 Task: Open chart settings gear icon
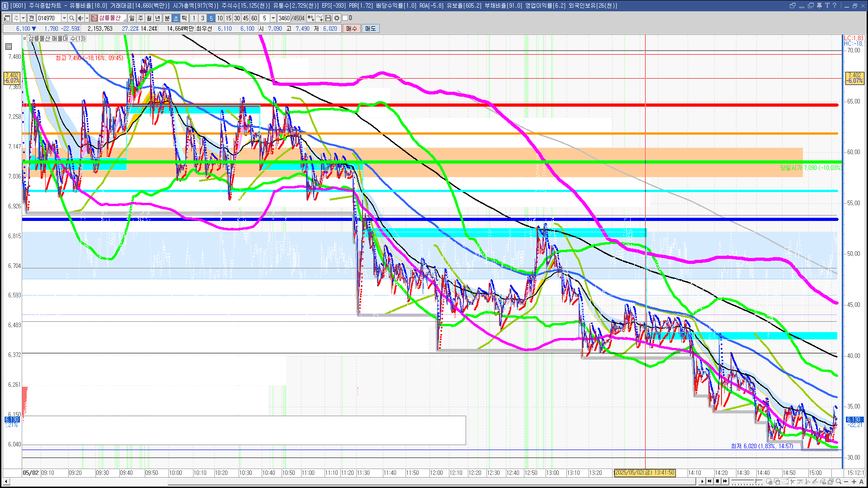pyautogui.click(x=337, y=18)
